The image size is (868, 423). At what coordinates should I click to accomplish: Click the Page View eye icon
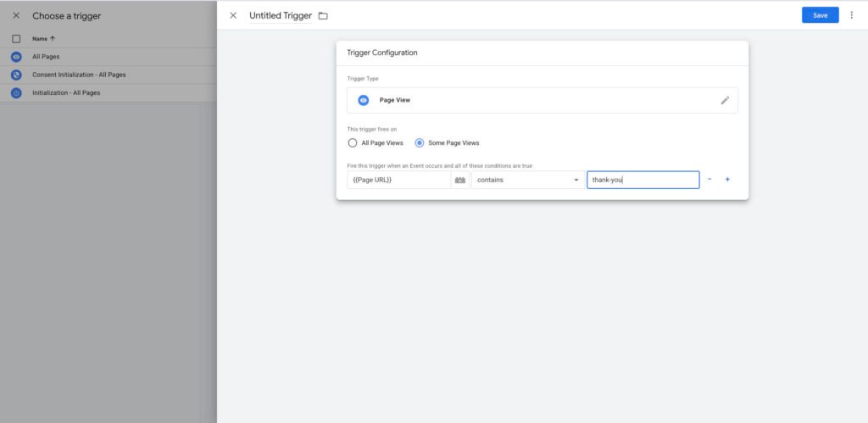point(363,100)
